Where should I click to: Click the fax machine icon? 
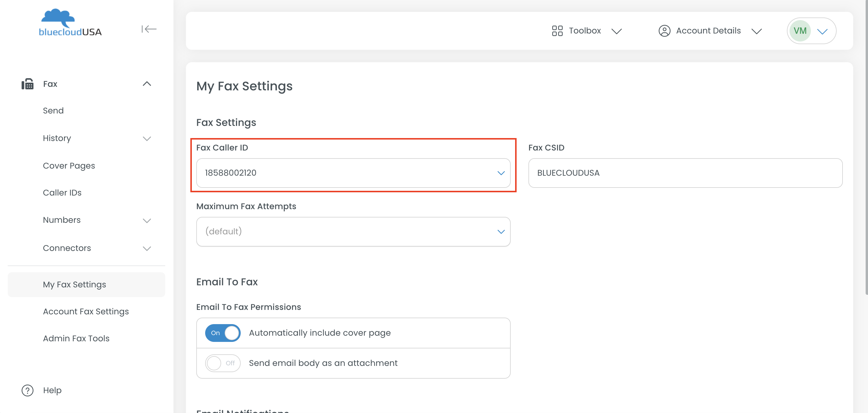coord(28,84)
